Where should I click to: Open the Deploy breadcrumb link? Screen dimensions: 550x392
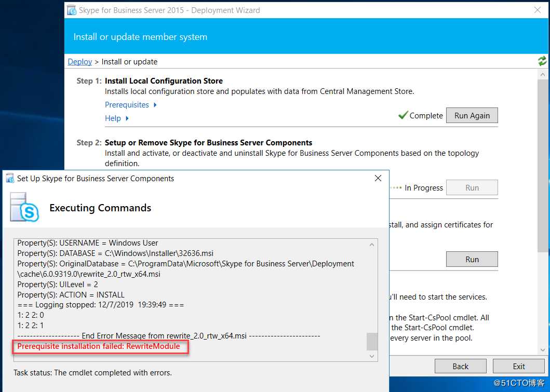pyautogui.click(x=79, y=62)
